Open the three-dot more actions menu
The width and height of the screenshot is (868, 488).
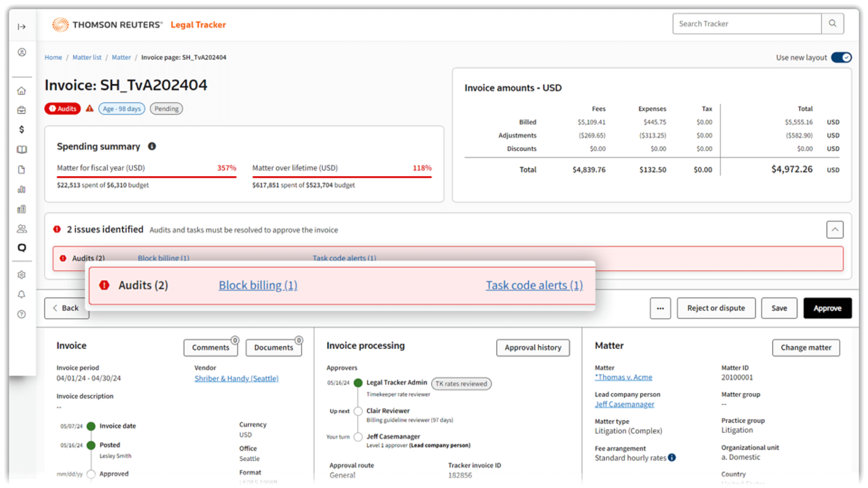(660, 308)
